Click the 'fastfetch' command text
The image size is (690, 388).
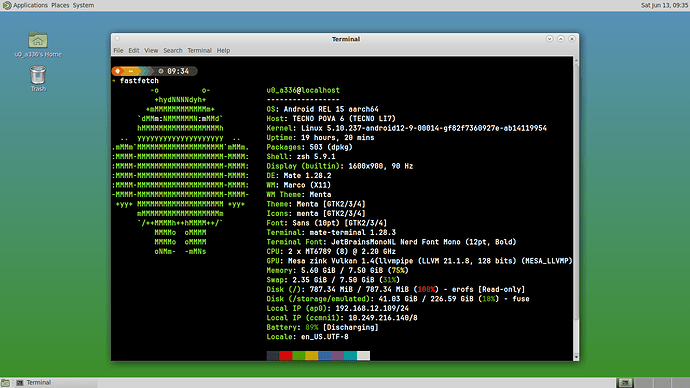tap(139, 81)
